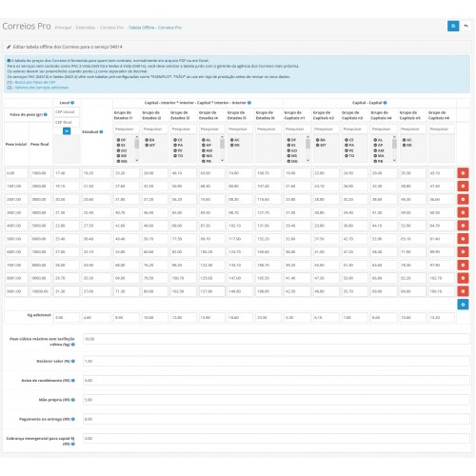
Task: Remove AC from Grupo de Estados i5
Action: tap(232, 140)
